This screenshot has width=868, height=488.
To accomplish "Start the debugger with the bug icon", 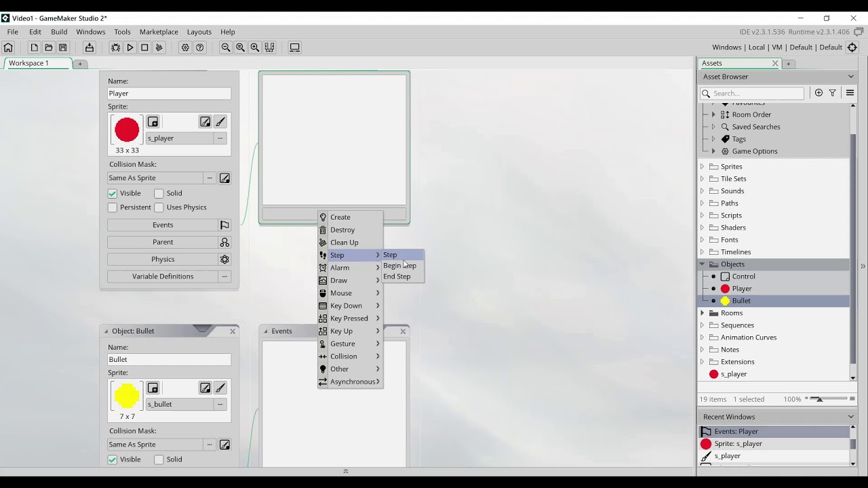I will click(x=115, y=47).
